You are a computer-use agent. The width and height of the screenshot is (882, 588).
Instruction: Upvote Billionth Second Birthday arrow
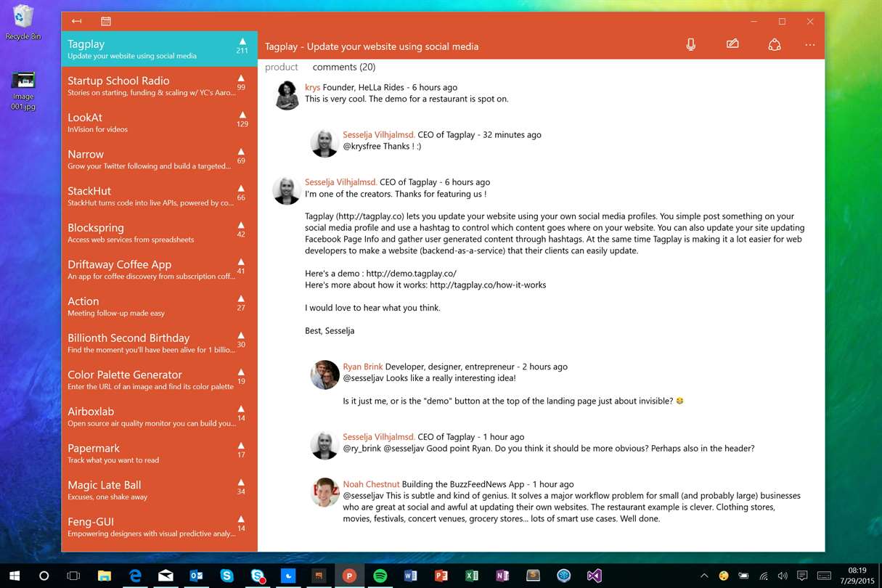pos(242,335)
